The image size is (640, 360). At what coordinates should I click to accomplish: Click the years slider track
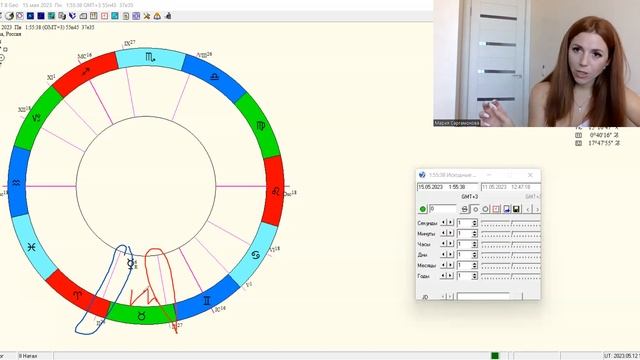(x=511, y=276)
